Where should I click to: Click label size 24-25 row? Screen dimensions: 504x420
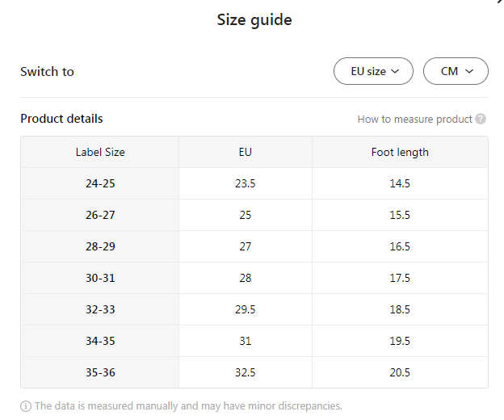[100, 183]
